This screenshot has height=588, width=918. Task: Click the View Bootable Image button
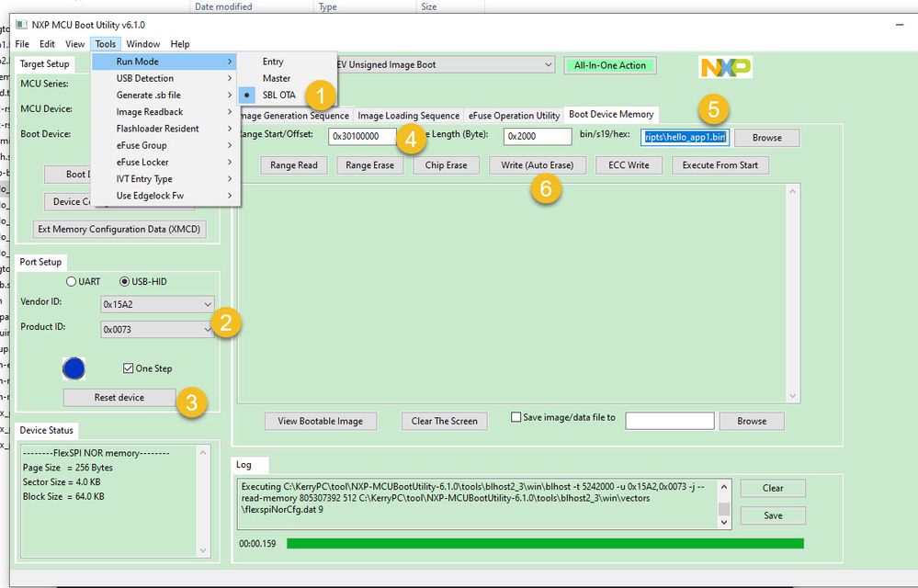point(321,422)
